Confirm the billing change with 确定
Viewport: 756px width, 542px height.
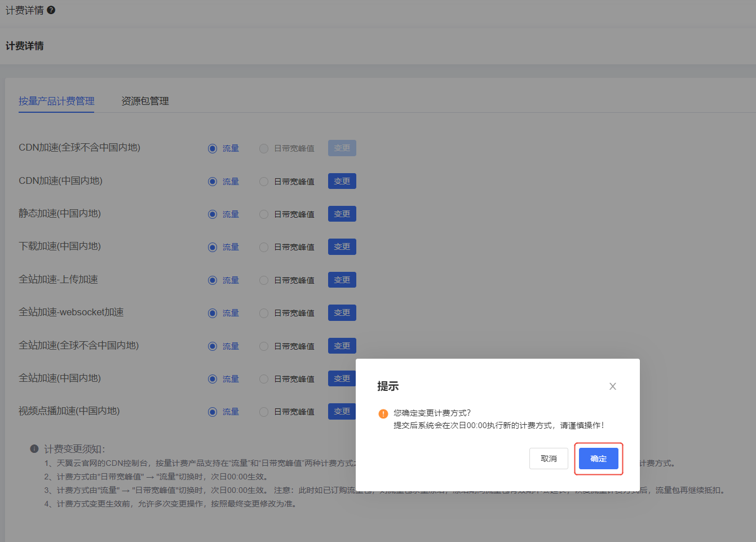click(598, 459)
